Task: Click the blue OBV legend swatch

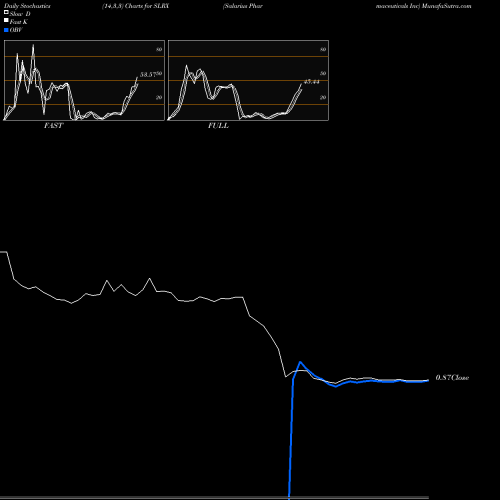Action: tap(6, 30)
